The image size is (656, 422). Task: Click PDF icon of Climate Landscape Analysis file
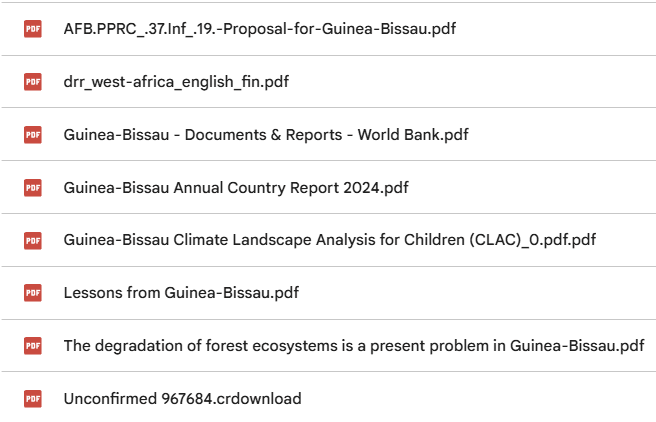(33, 240)
